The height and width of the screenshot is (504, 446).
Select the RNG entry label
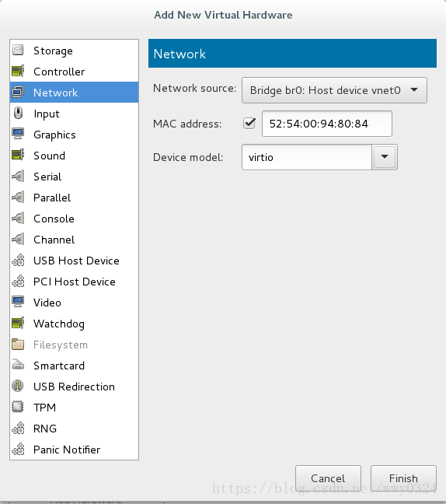[x=45, y=429]
